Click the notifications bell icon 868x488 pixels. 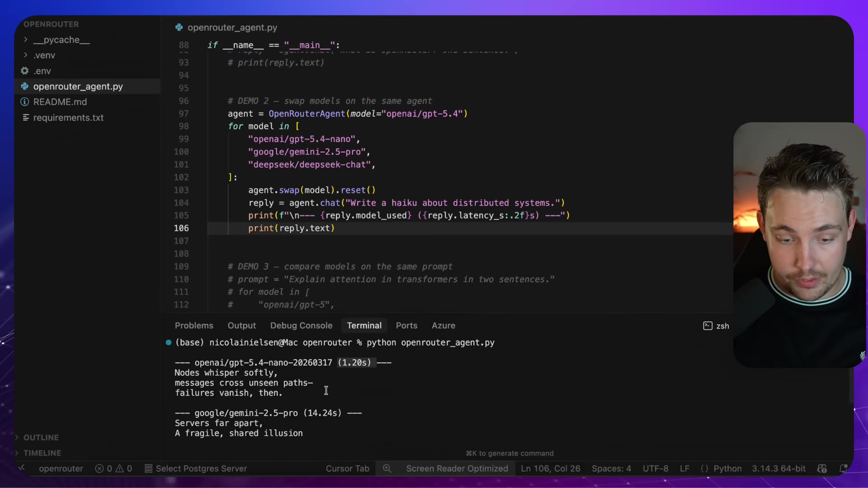coord(843,469)
